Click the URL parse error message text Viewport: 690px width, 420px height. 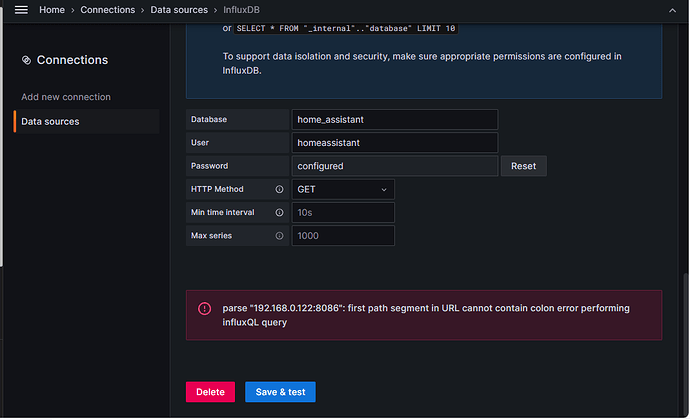pos(426,315)
